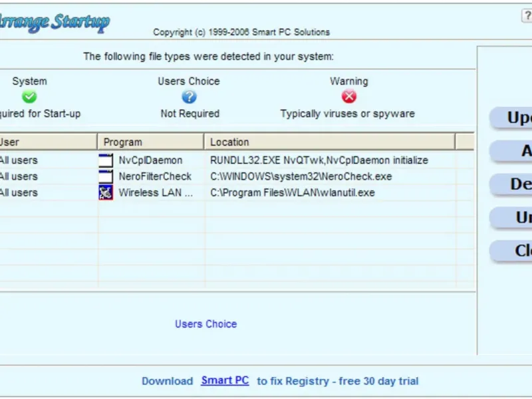This screenshot has width=532, height=399.
Task: Click the green System checkmark icon
Action: (x=29, y=96)
